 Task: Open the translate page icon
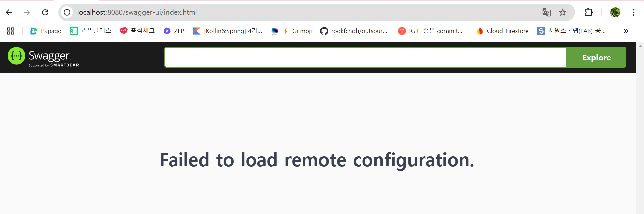tap(546, 12)
